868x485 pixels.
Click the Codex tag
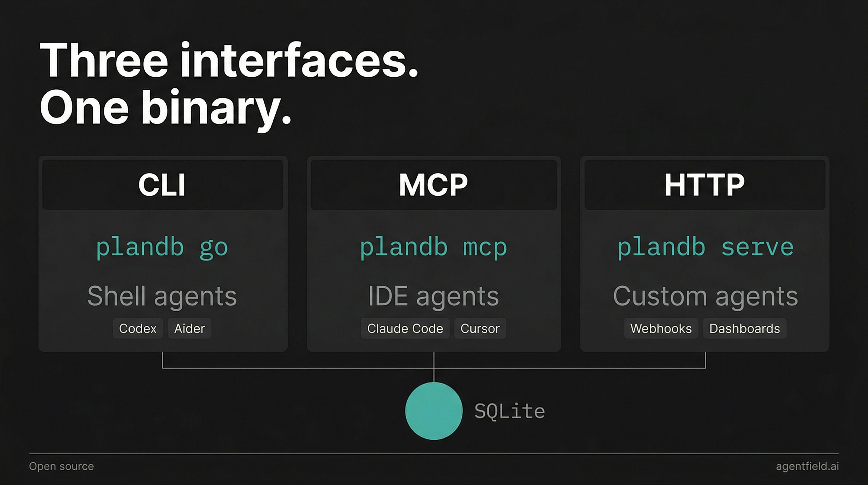pos(138,328)
